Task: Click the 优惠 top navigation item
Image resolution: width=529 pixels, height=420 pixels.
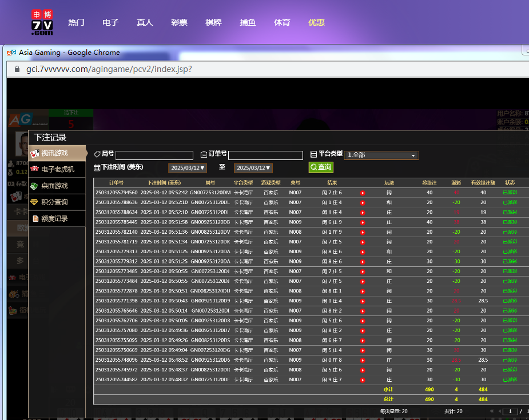Action: point(316,22)
